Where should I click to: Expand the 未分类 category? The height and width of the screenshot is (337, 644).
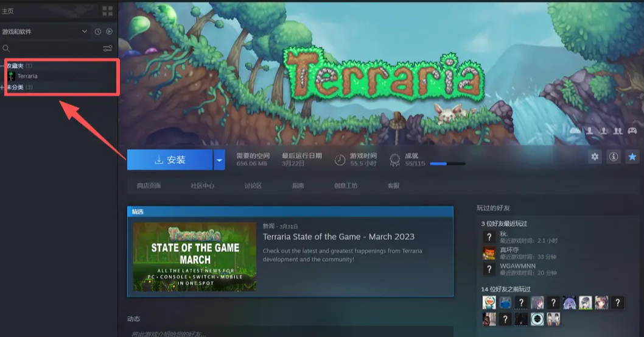click(x=4, y=88)
